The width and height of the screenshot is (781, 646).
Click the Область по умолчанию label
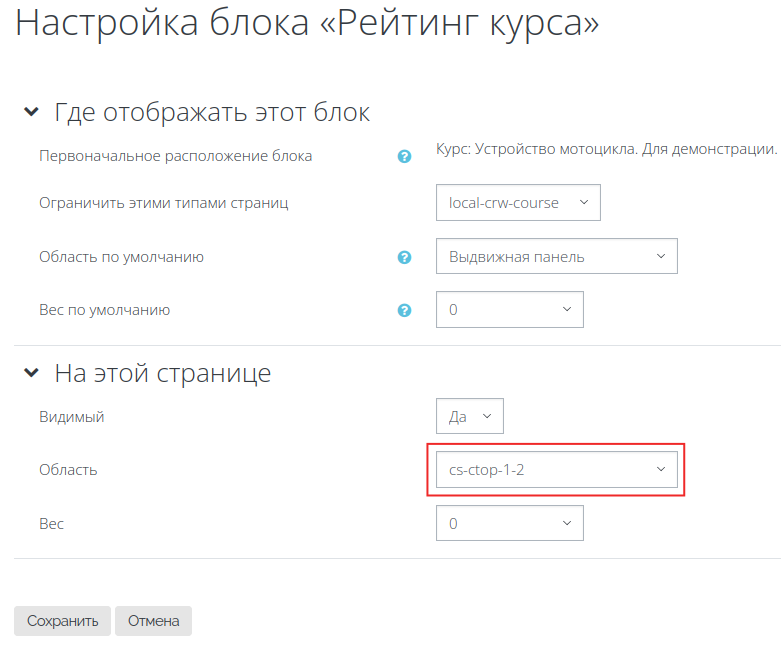click(122, 257)
